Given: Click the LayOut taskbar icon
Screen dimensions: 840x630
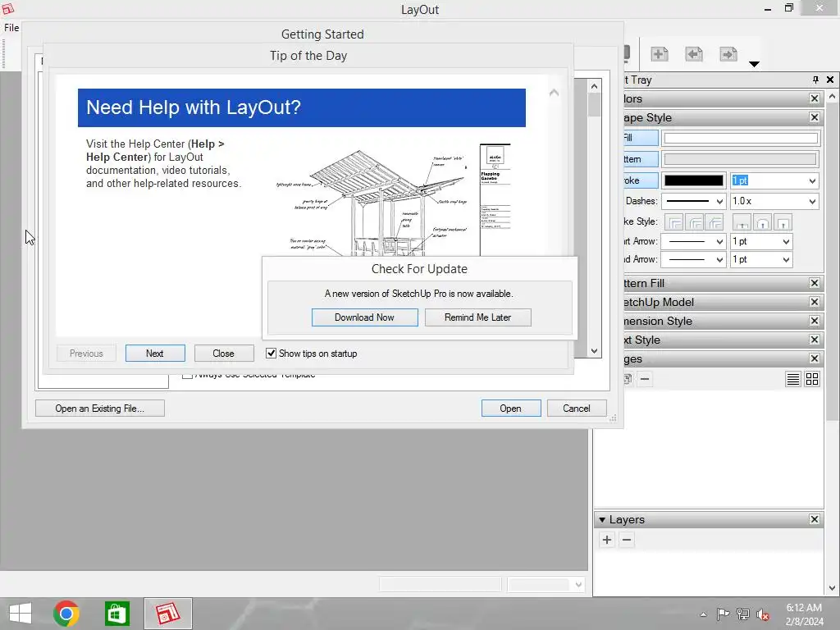Looking at the screenshot, I should [x=167, y=614].
